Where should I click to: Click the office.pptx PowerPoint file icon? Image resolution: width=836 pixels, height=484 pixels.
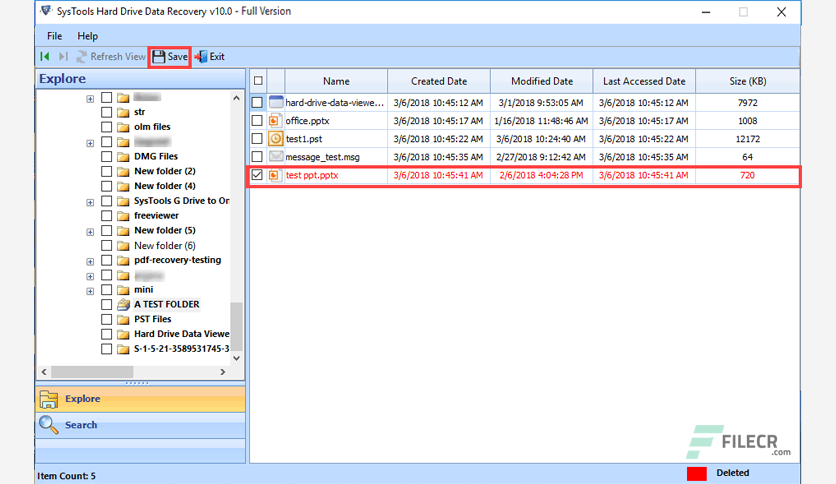coord(275,120)
